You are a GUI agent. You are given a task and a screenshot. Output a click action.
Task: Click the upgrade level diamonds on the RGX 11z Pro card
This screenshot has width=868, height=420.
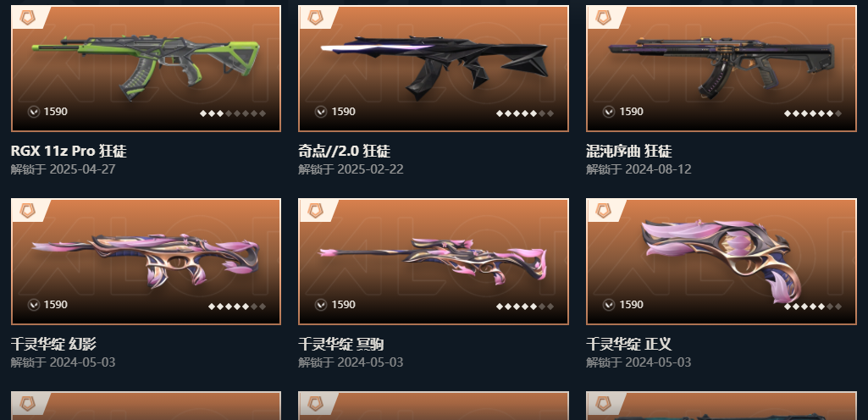(x=233, y=113)
